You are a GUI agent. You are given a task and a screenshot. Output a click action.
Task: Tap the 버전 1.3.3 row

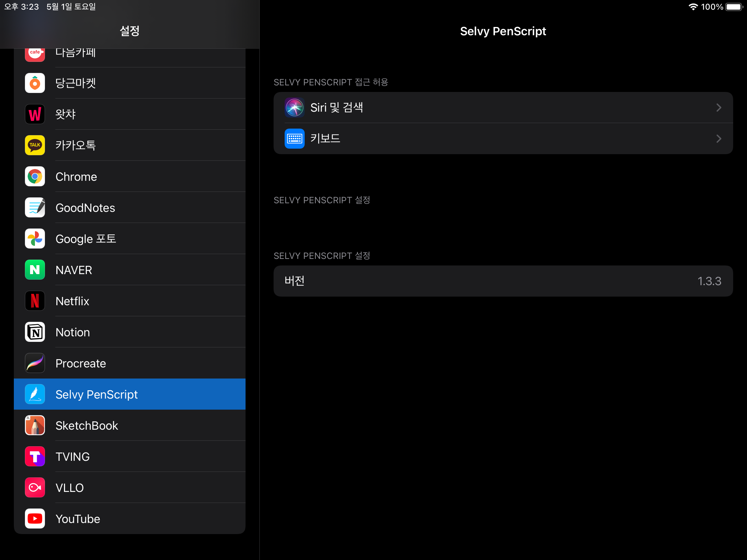tap(503, 281)
